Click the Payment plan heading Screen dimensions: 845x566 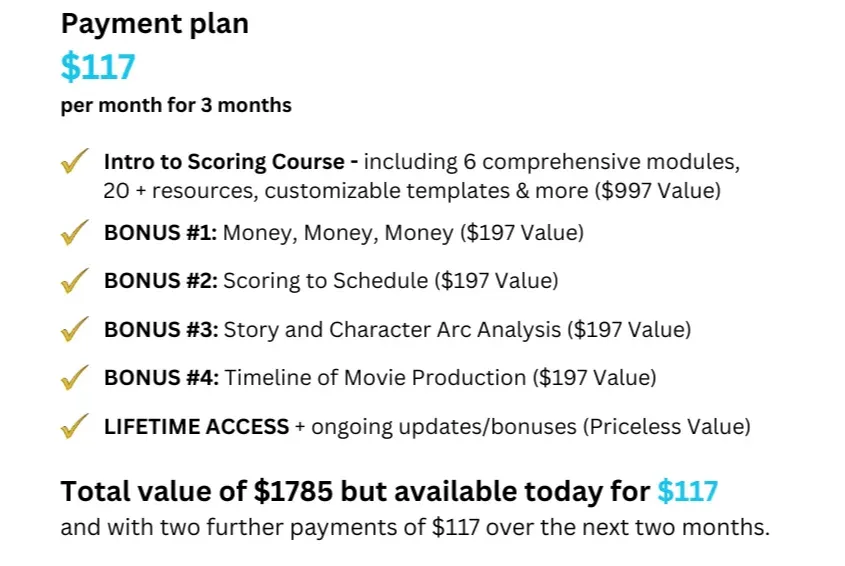(155, 25)
